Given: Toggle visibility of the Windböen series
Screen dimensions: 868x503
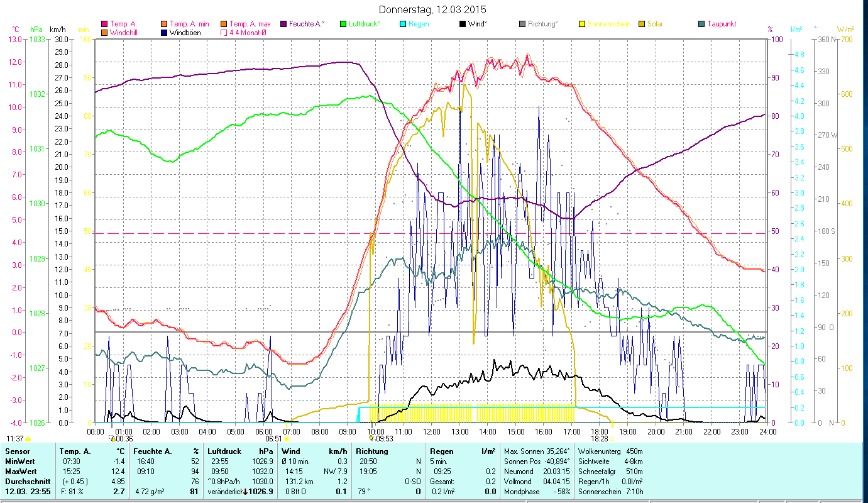Looking at the screenshot, I should tap(164, 32).
